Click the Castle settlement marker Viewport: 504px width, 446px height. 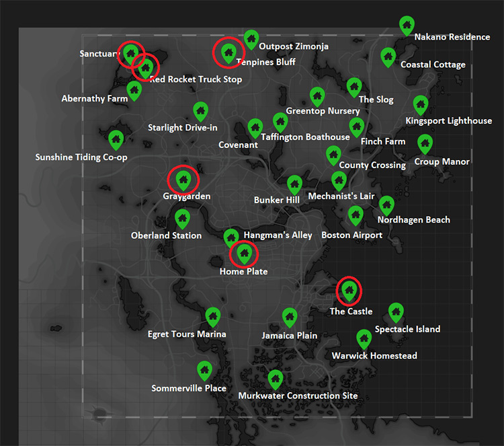349,291
